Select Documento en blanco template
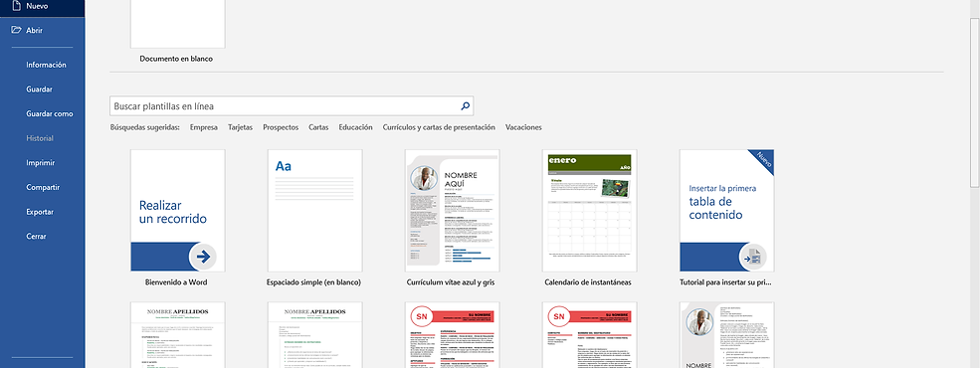980x368 pixels. click(177, 24)
